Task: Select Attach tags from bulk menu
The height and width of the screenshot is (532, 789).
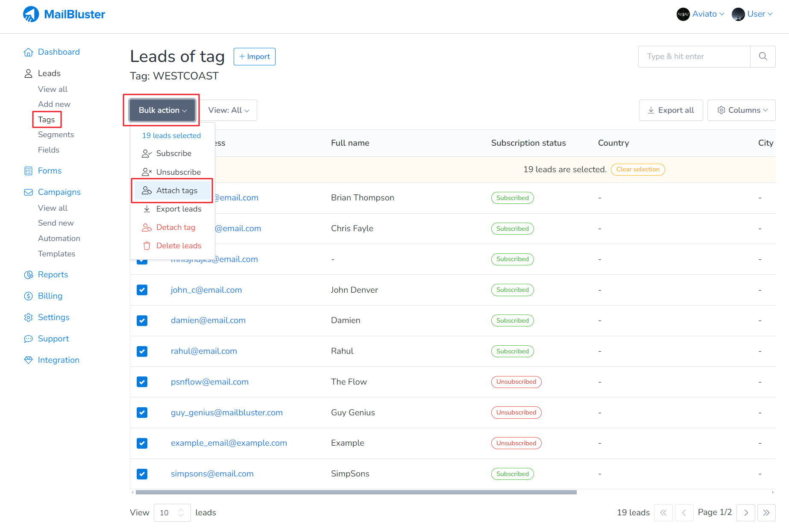Action: click(x=173, y=191)
